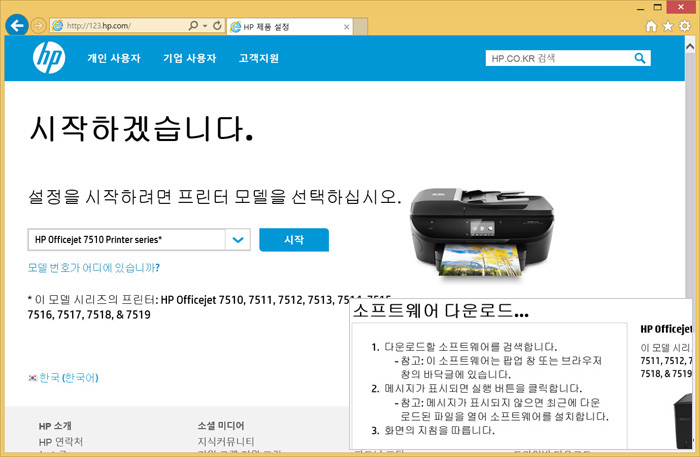Screen dimensions: 700x457
Task: Open the HP 연락처 footer link
Action: coord(61,442)
